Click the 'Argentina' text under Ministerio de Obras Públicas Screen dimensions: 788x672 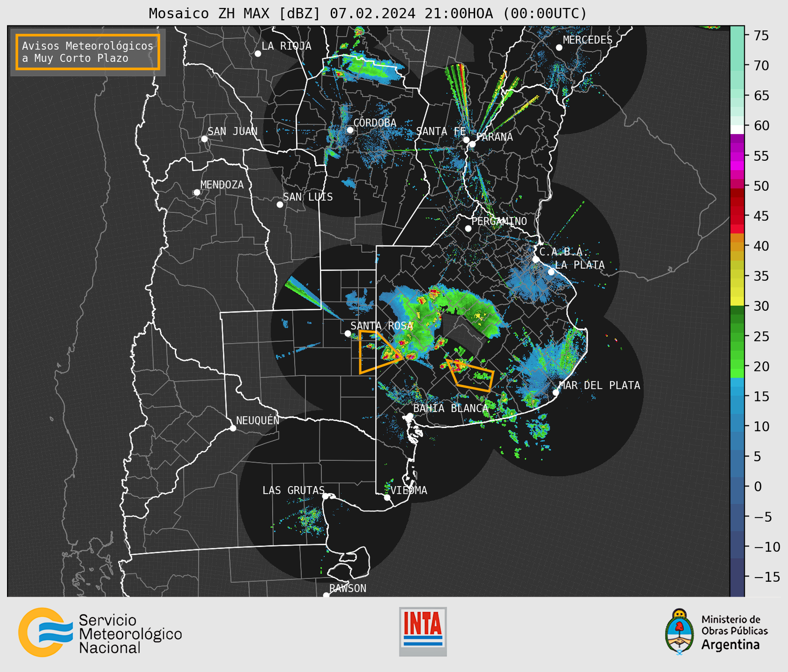coord(731,645)
